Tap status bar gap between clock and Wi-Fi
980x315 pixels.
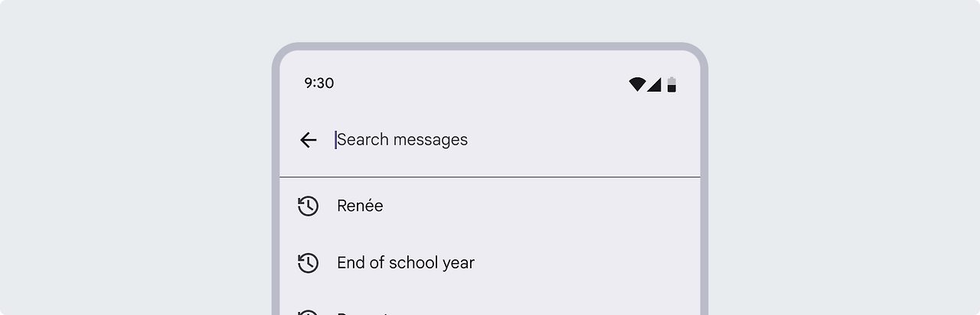click(481, 83)
